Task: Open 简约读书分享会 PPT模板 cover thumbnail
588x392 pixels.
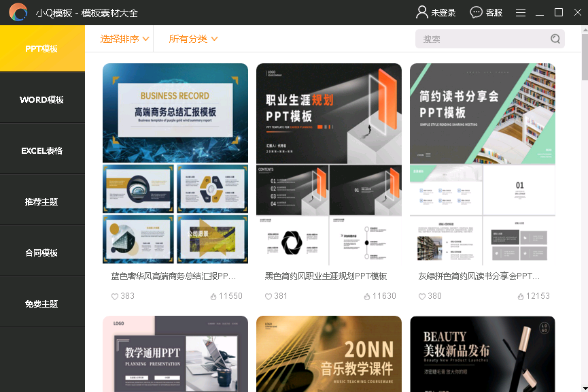Action: tap(482, 114)
